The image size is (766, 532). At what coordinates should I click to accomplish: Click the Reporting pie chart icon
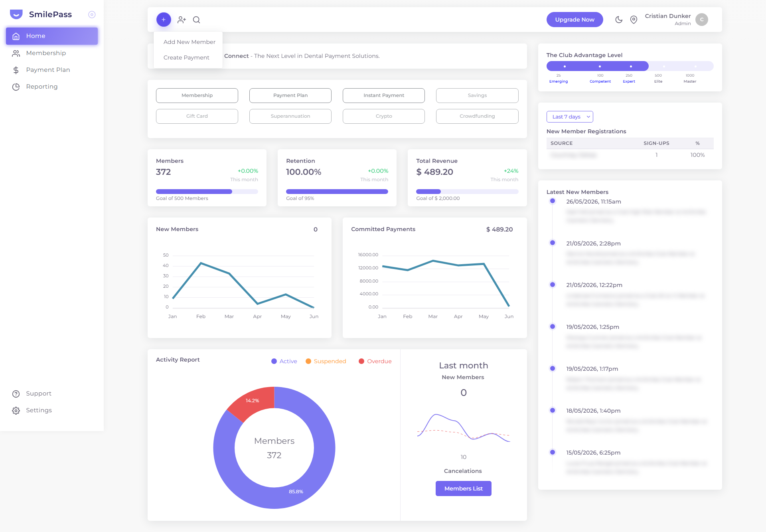(x=16, y=87)
